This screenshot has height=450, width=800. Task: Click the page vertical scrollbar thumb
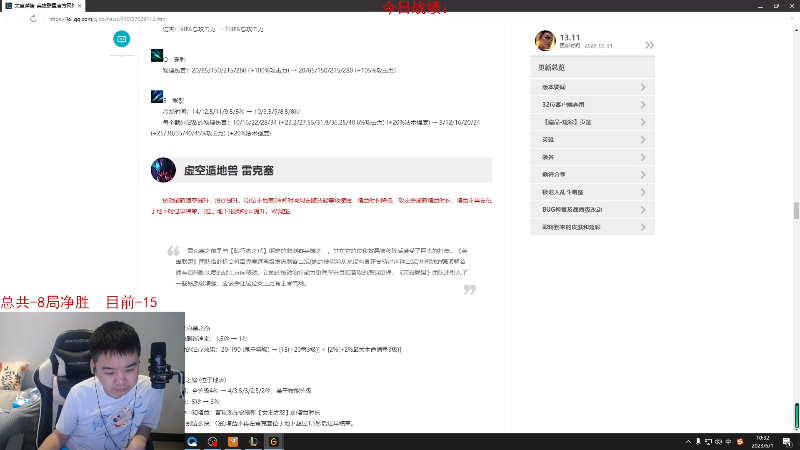[796, 210]
